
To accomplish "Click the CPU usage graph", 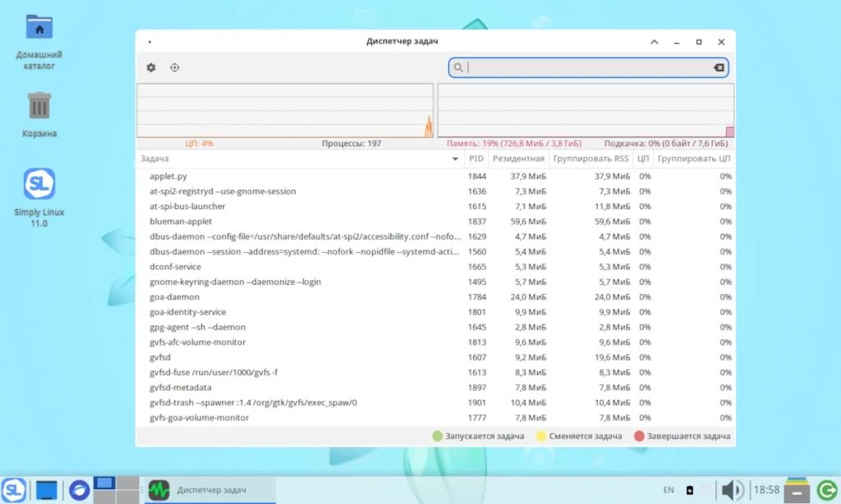I will pyautogui.click(x=285, y=111).
